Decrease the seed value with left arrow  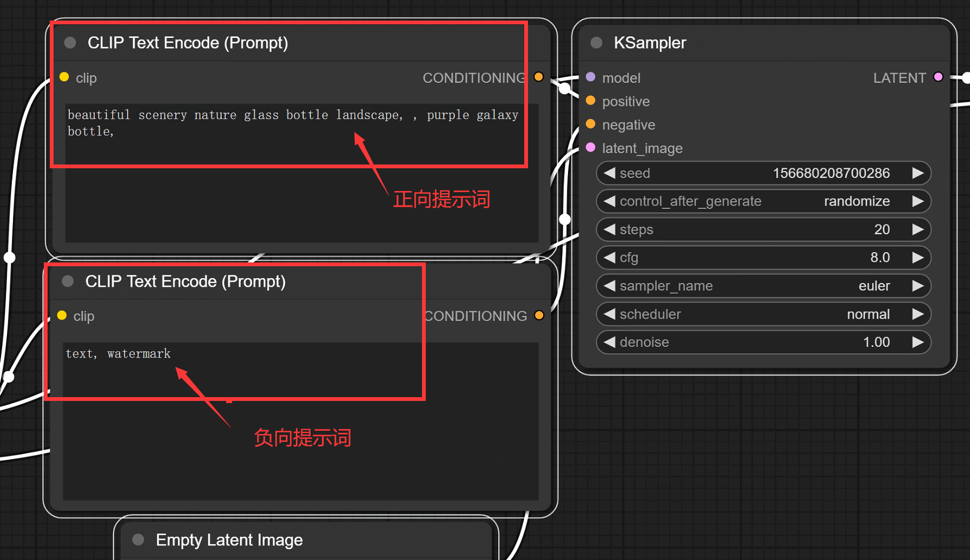click(609, 173)
